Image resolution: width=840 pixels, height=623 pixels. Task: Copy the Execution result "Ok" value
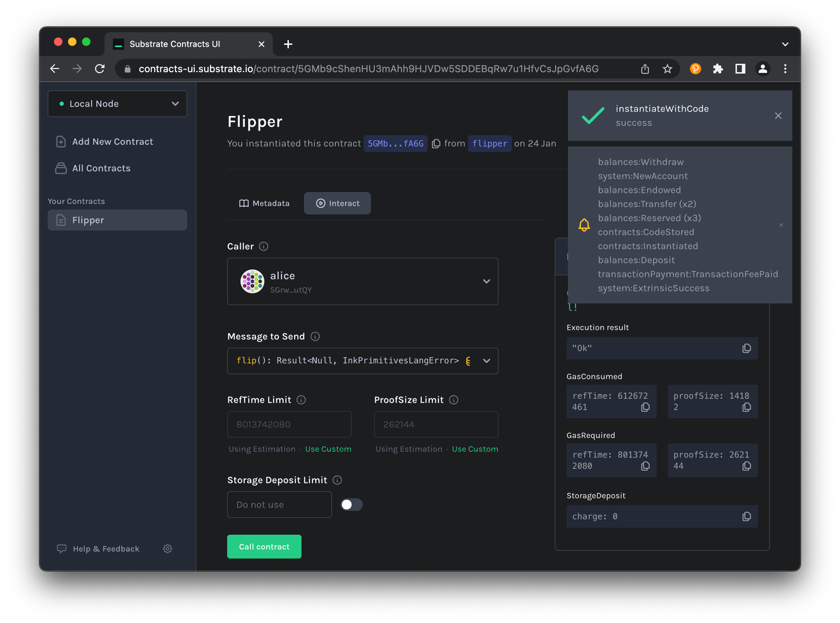point(746,349)
